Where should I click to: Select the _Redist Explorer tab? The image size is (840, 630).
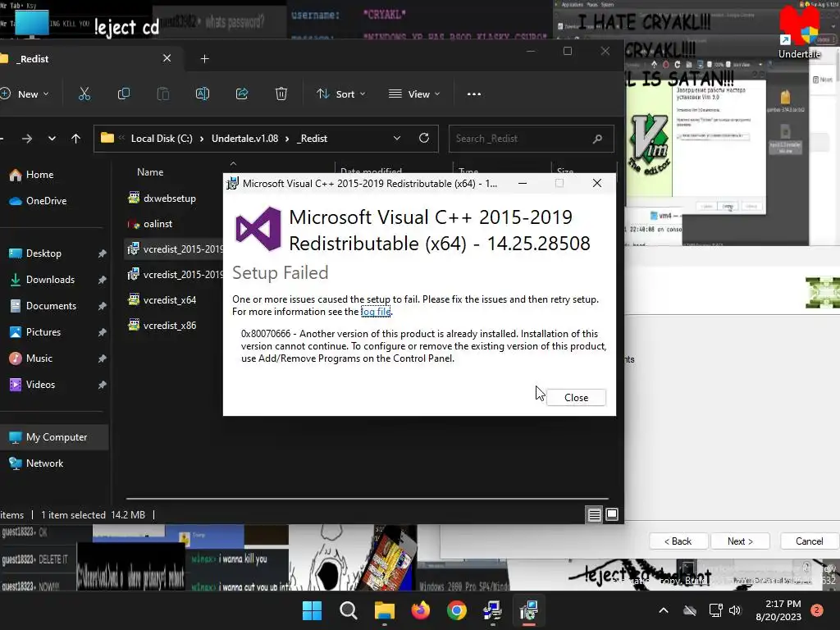(x=89, y=59)
